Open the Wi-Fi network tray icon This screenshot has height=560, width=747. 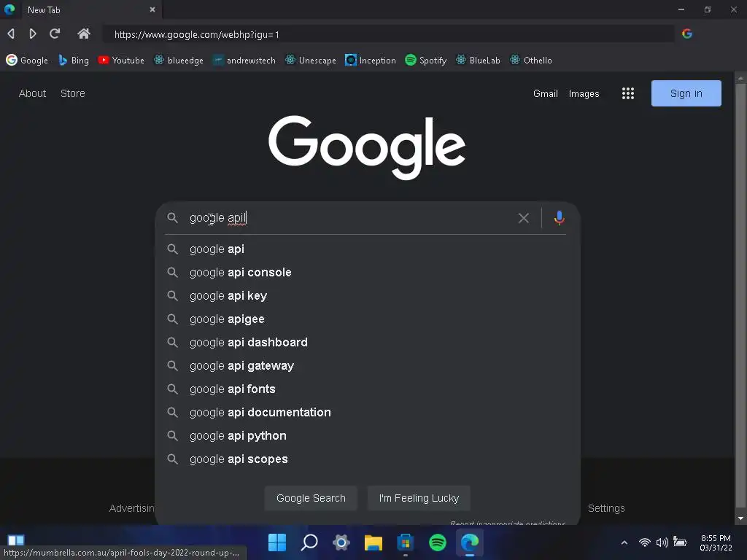[x=645, y=542]
